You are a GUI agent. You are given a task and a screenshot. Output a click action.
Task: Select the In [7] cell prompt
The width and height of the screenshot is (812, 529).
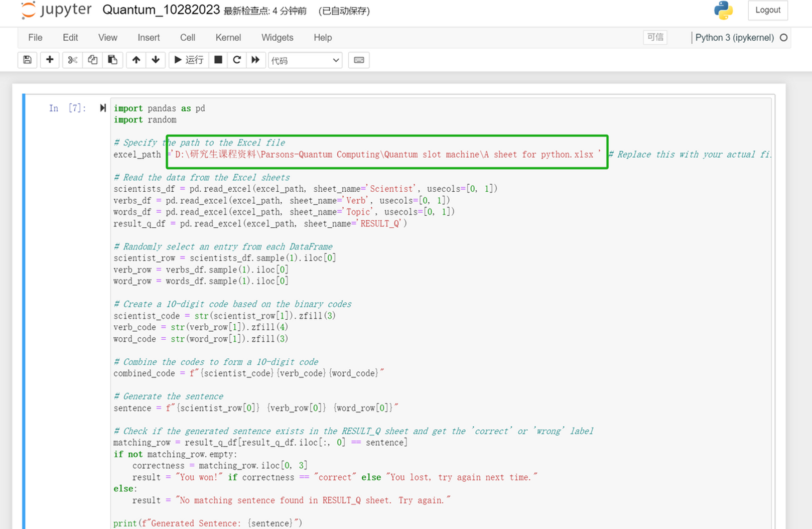[67, 108]
